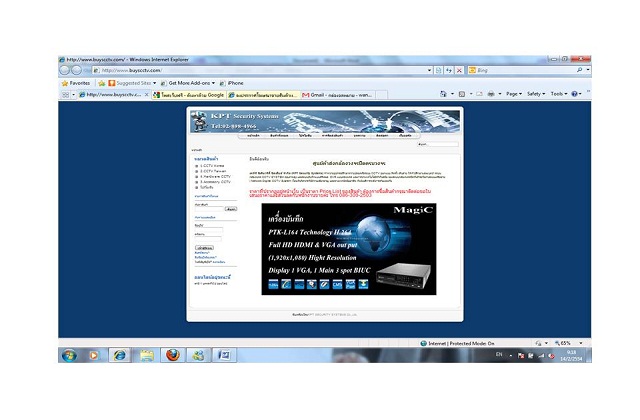
Task: Switch to the Gmail tab
Action: tap(338, 95)
